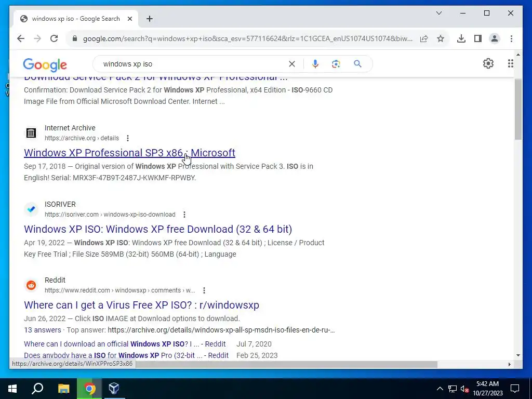Viewport: 532px width, 399px height.
Task: Click the Reddit site name label
Action: coord(55,280)
